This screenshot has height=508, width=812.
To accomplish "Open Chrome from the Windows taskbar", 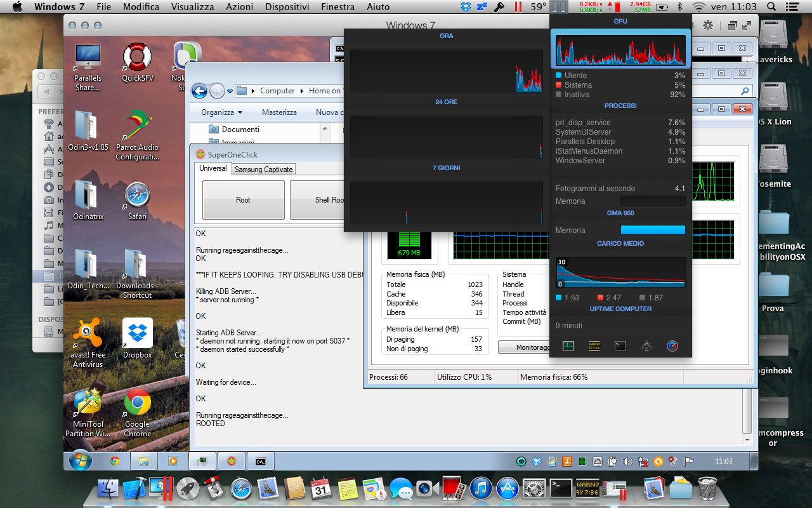I will tap(115, 462).
